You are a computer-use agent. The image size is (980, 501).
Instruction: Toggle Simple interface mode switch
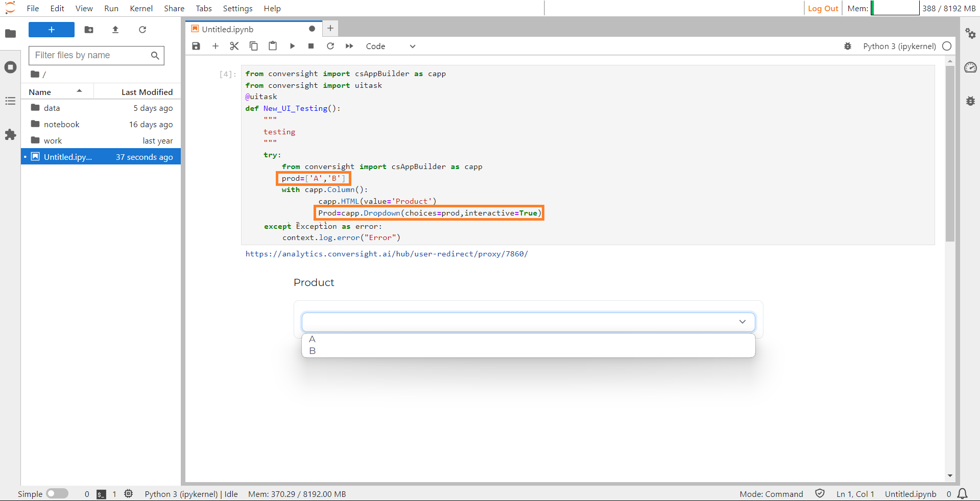click(57, 494)
